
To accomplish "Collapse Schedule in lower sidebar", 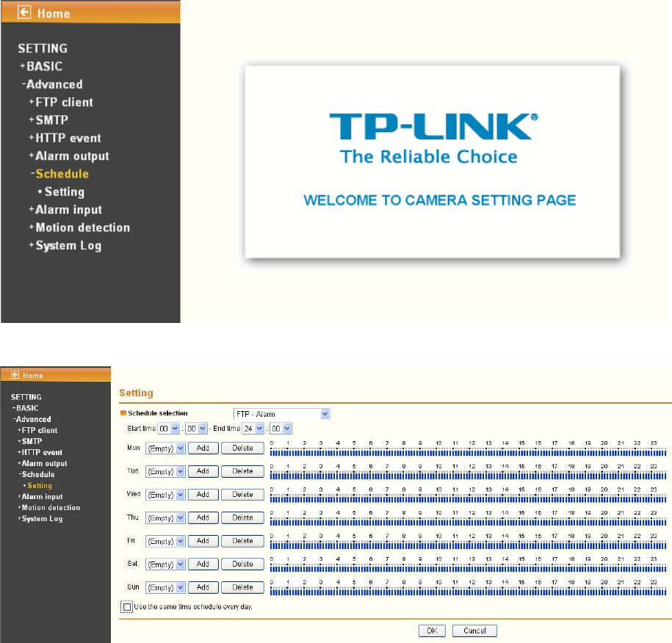I will 37,475.
